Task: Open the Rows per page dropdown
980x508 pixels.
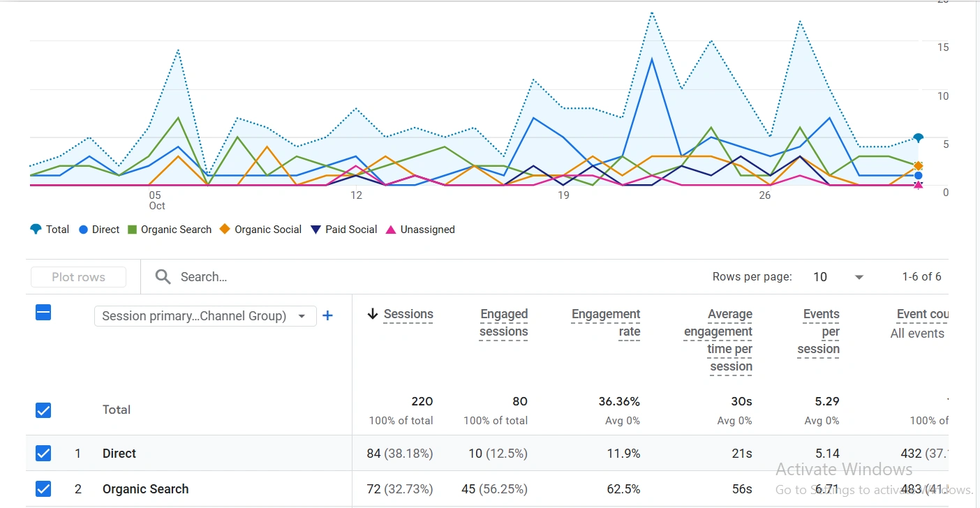Action: [859, 276]
